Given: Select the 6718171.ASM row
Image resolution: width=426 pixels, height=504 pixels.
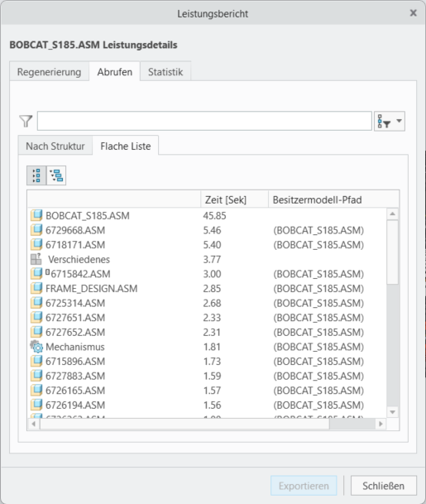Looking at the screenshot, I should pyautogui.click(x=208, y=245).
